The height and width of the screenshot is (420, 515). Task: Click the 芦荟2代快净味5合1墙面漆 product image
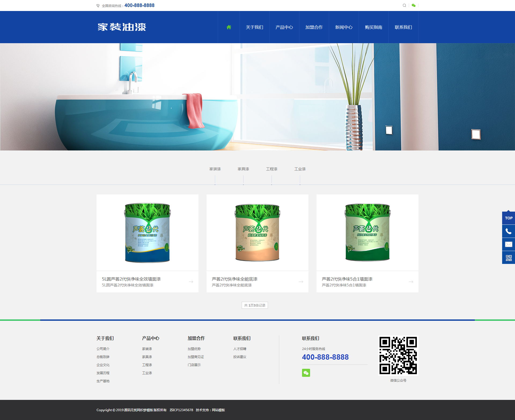tap(367, 232)
